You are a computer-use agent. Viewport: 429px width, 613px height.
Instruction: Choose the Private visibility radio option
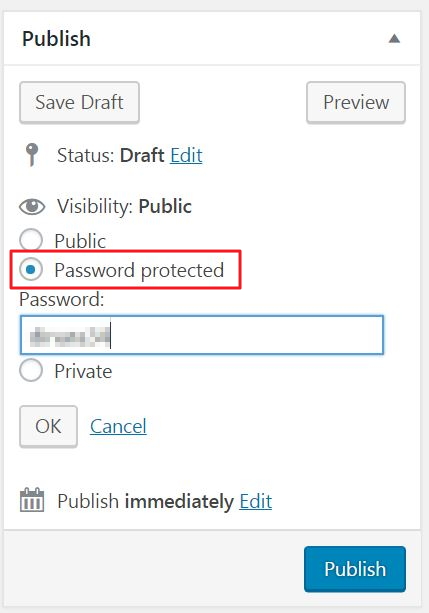(31, 370)
